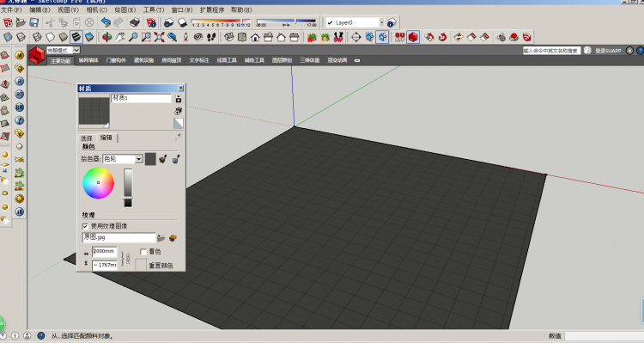The height and width of the screenshot is (343, 644).
Task: Open the Layer0 dropdown arrow
Action: pos(381,22)
